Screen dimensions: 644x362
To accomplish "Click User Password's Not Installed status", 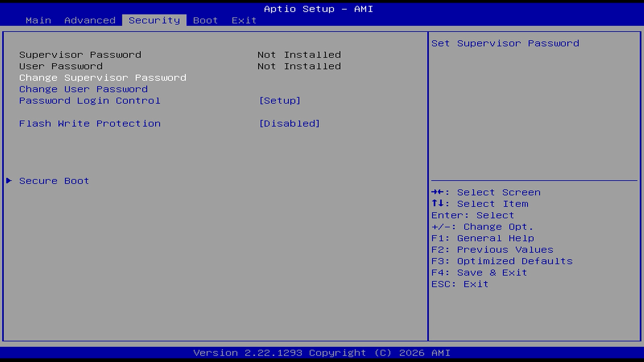I will [299, 66].
